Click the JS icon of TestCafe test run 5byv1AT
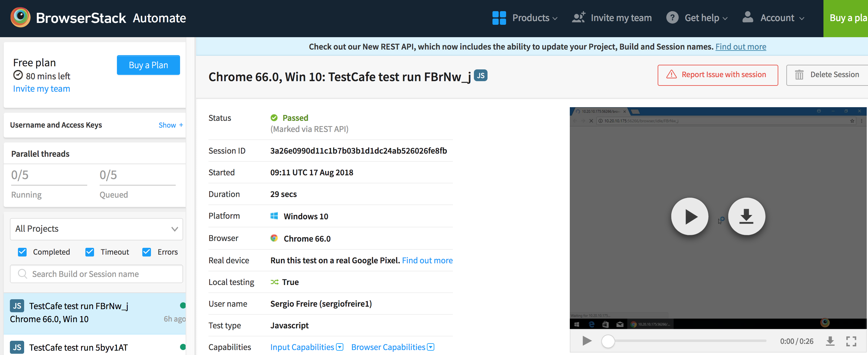This screenshot has width=868, height=355. [17, 347]
